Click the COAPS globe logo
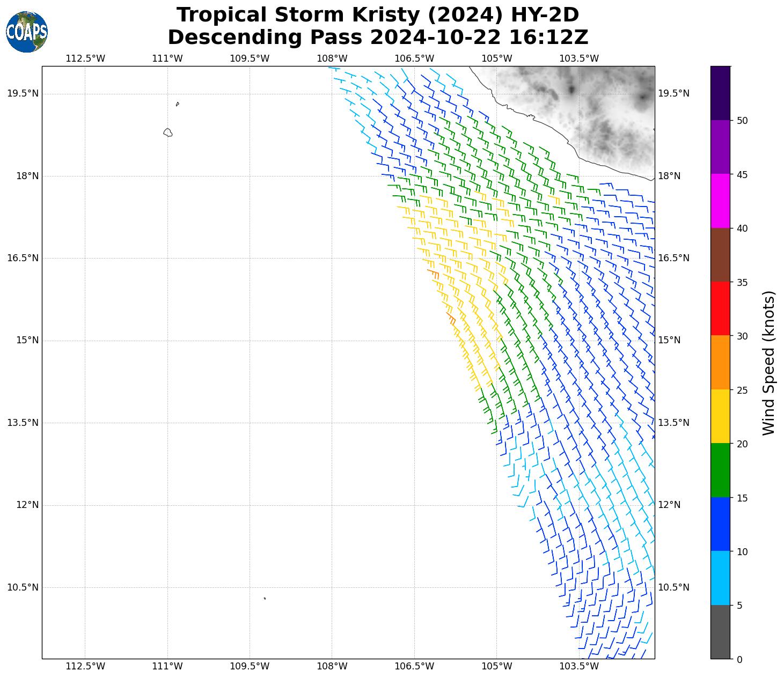 pyautogui.click(x=27, y=32)
